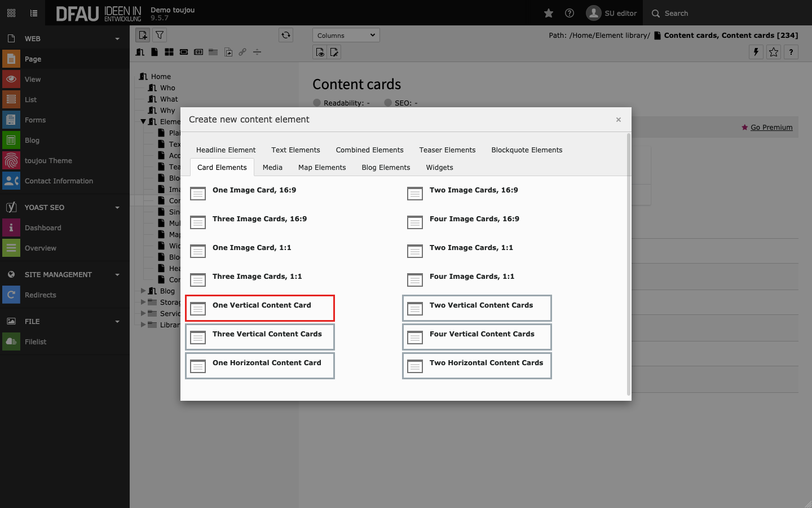Click the filter icon above page tree
The image size is (812, 508).
pos(160,35)
